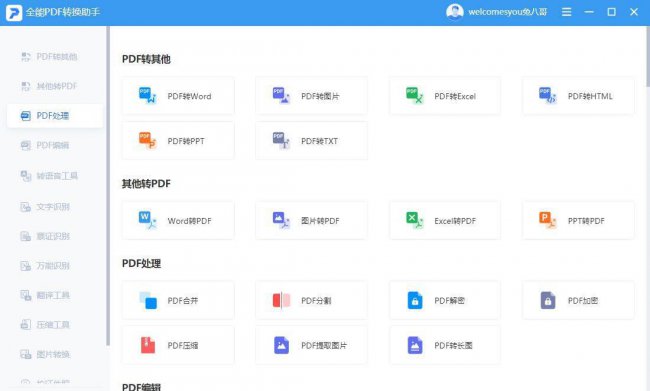Screen dimensions: 650x391
Task: Select PDF编辑 in the sidebar
Action: (x=55, y=145)
